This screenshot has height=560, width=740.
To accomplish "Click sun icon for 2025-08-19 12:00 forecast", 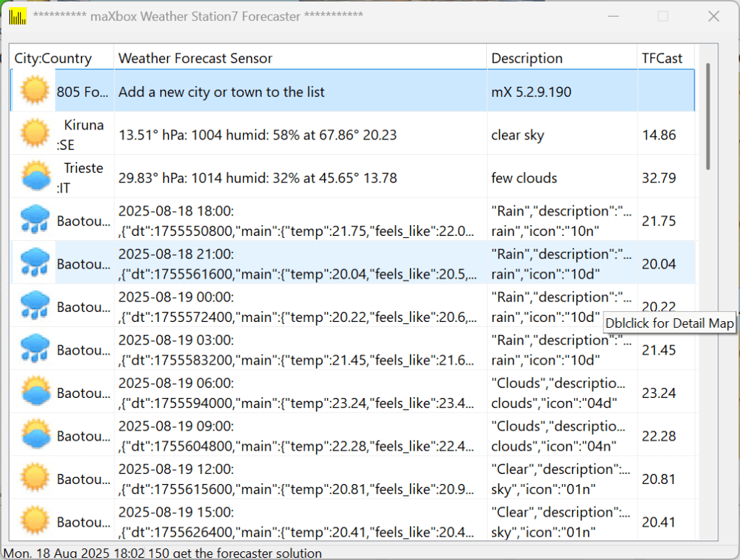I will [34, 478].
